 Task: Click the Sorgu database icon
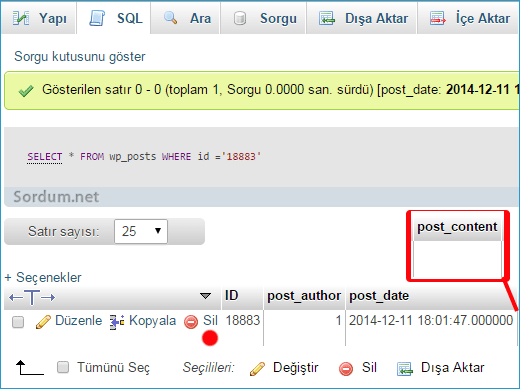point(240,18)
